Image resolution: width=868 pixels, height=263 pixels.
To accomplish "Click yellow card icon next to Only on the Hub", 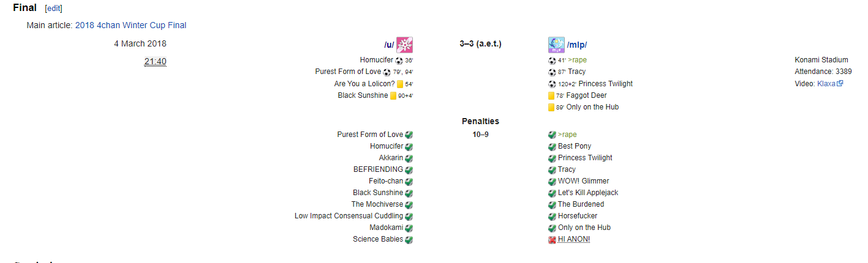I will [551, 107].
